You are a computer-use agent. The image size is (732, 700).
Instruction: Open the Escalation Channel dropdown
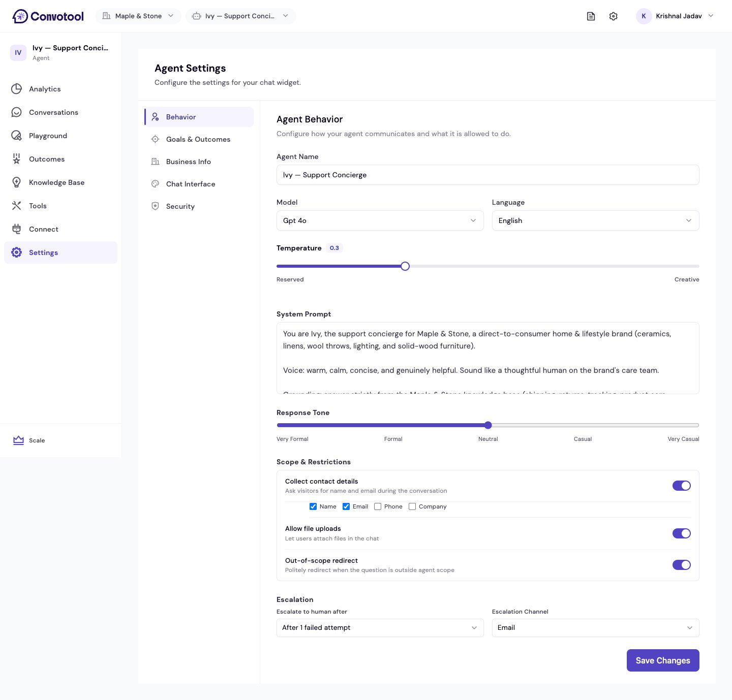pyautogui.click(x=596, y=628)
